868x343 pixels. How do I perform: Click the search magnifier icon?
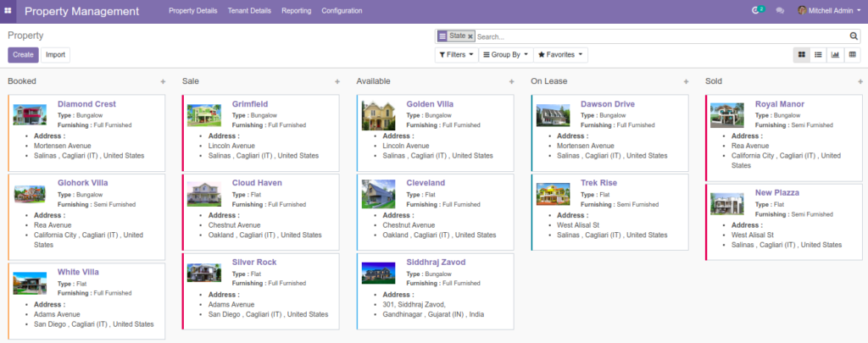pyautogui.click(x=854, y=36)
